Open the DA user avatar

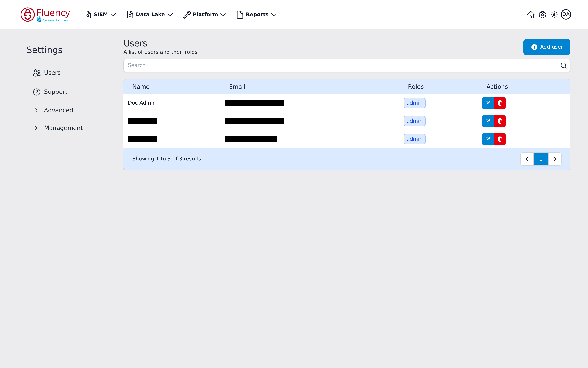point(566,14)
